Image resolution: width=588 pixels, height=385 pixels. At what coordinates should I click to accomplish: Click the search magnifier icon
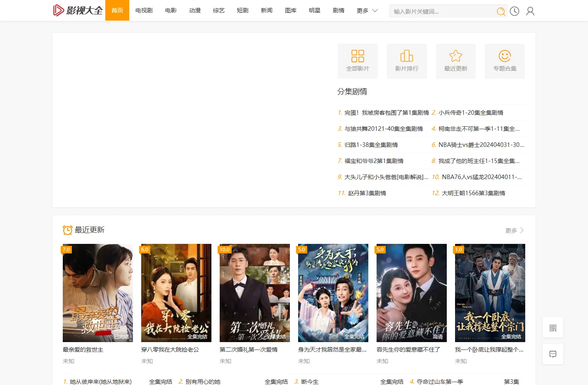click(x=501, y=11)
